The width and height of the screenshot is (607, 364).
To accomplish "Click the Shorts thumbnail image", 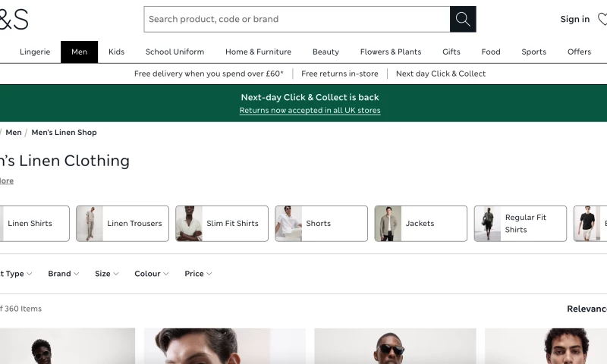I will (x=289, y=224).
